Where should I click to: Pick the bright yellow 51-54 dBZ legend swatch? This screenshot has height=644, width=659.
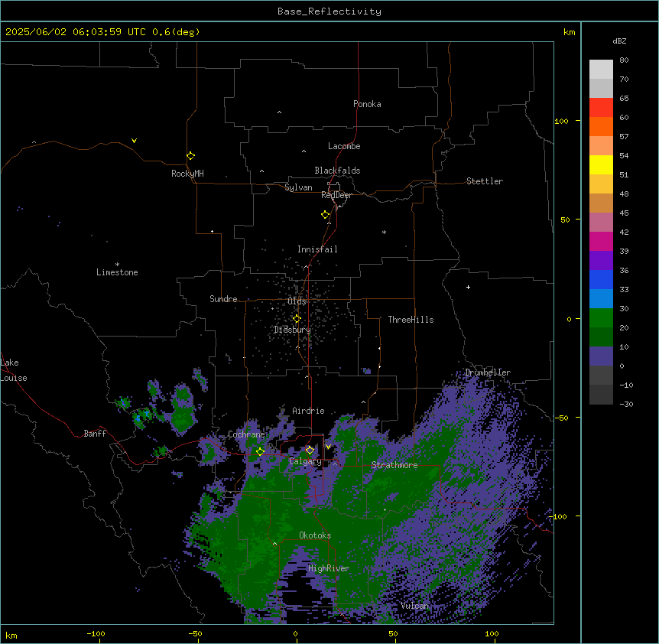[601, 164]
